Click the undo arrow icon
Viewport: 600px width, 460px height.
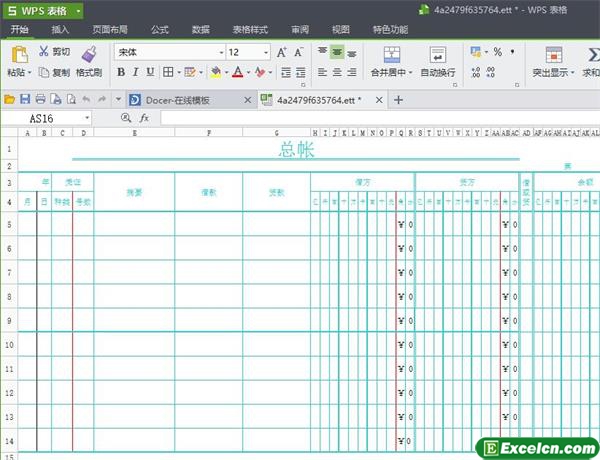(86, 100)
